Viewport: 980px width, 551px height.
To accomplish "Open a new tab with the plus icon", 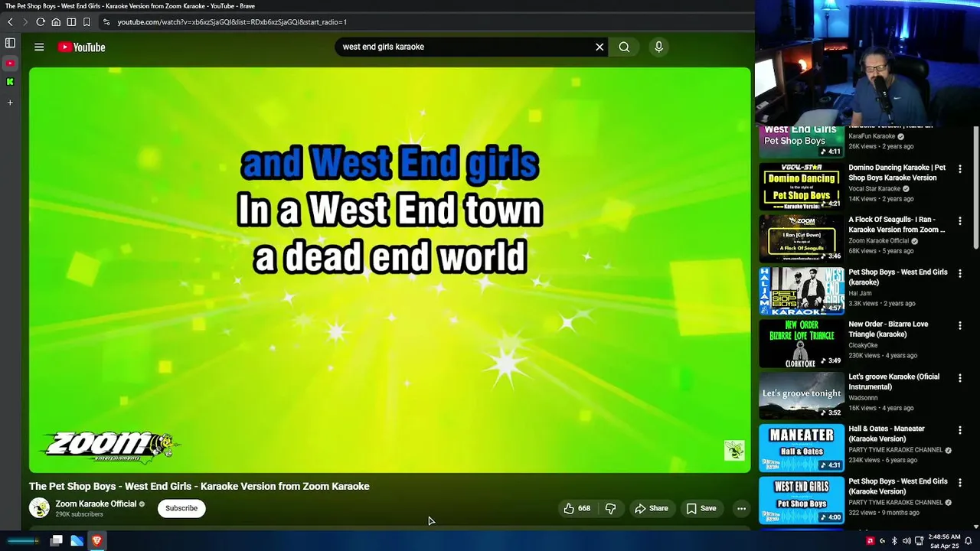I will point(10,103).
